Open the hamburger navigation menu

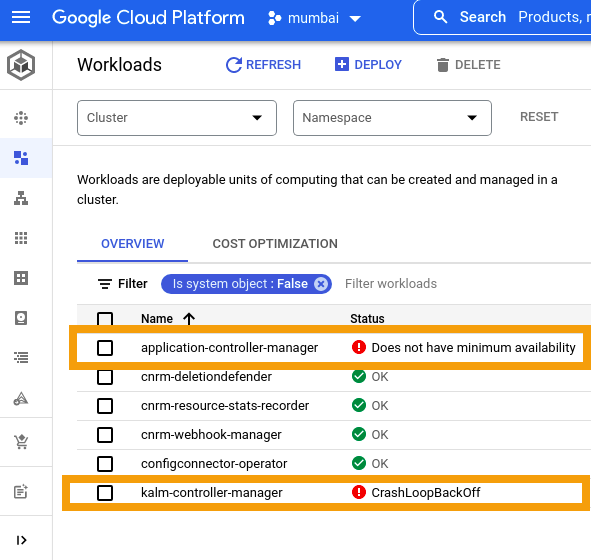(21, 17)
